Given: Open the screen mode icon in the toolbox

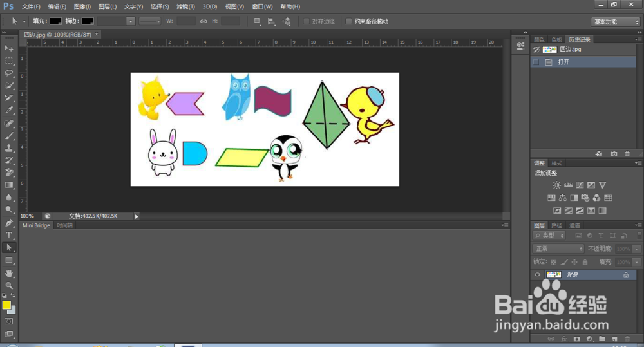Looking at the screenshot, I should point(8,334).
